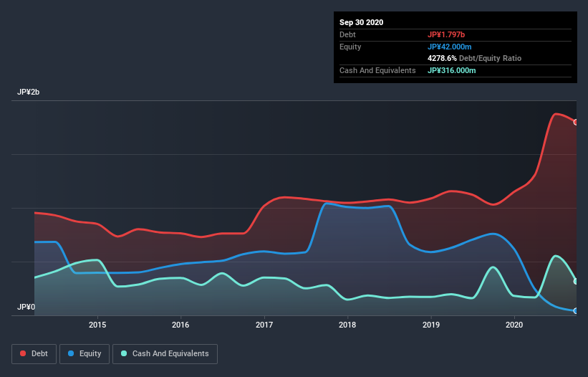Click the 4278.6% Debt/Equity Ratio text
588x377 pixels.
[474, 59]
